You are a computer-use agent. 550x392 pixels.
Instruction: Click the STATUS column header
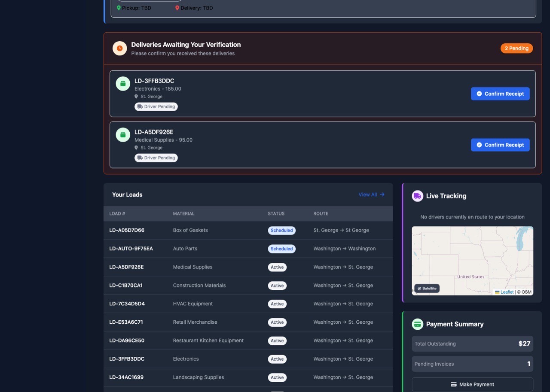tap(276, 213)
